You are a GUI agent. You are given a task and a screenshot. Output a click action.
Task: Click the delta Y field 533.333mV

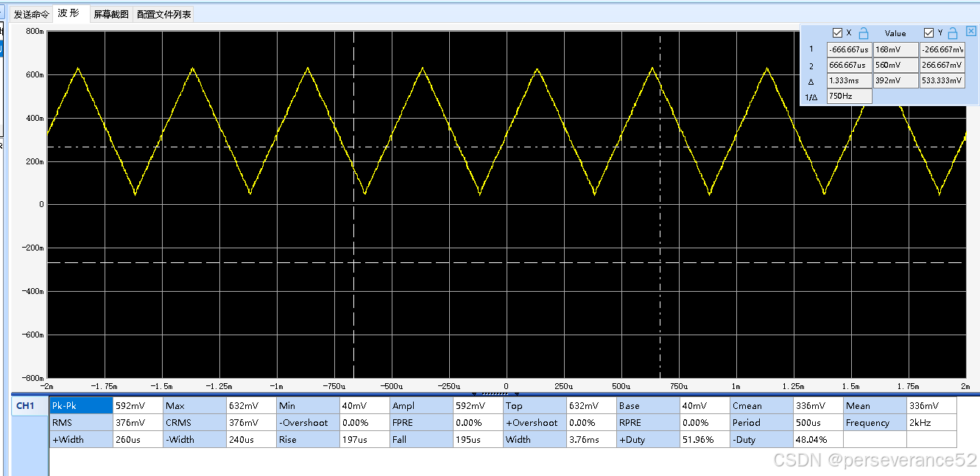pos(942,80)
